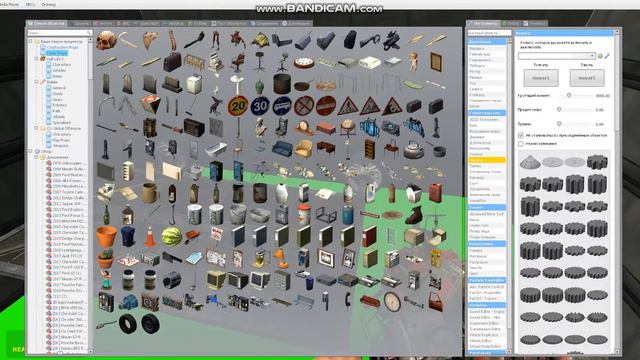Collapse the Half-Life 2 tree node
640x360 pixels.
pyautogui.click(x=36, y=59)
